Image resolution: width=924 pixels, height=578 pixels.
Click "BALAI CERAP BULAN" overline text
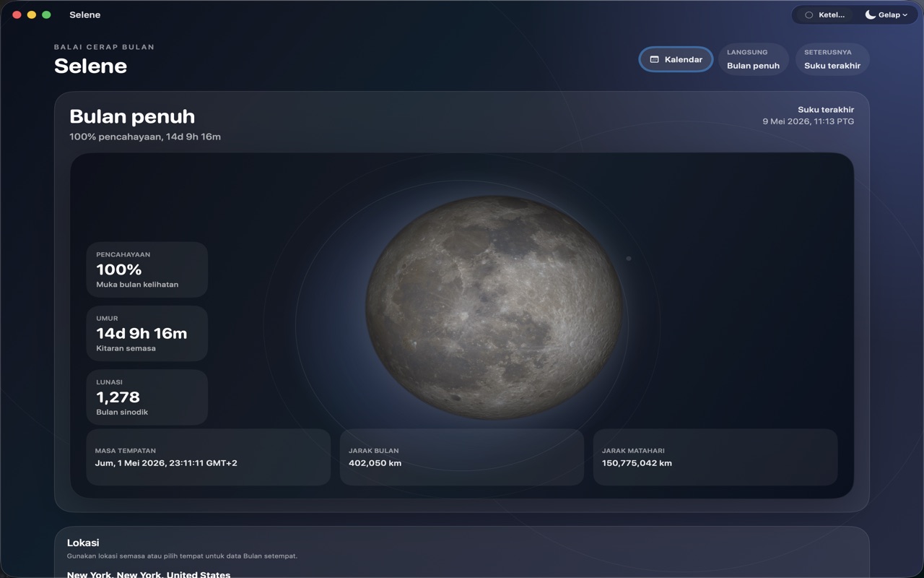pyautogui.click(x=104, y=47)
